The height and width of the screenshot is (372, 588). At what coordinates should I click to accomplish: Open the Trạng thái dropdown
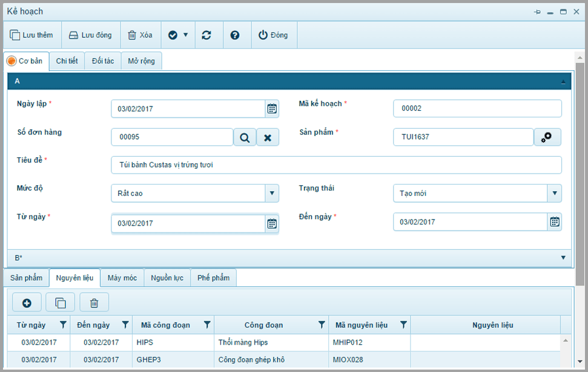(554, 194)
